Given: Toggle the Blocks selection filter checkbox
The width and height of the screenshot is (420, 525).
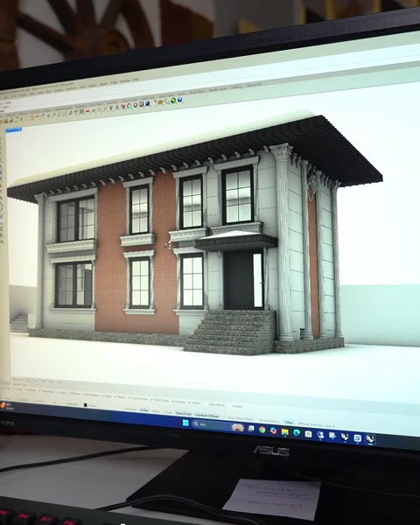Looking at the screenshot, I should point(120,396).
